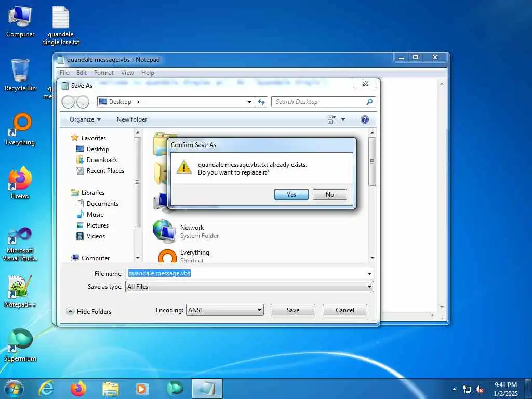Select the Recycle Bin desktop icon

[x=20, y=75]
